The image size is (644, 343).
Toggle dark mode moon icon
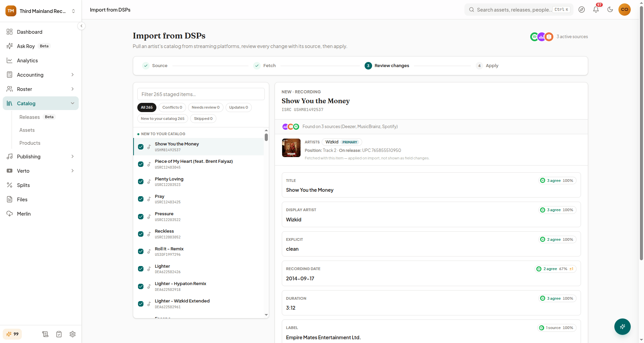point(610,10)
